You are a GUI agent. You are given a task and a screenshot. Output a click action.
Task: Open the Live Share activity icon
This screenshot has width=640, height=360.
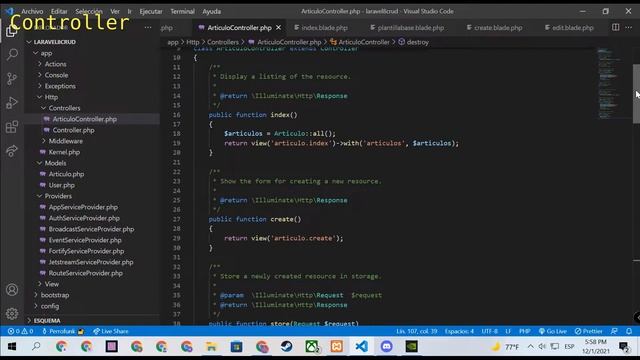(12, 151)
